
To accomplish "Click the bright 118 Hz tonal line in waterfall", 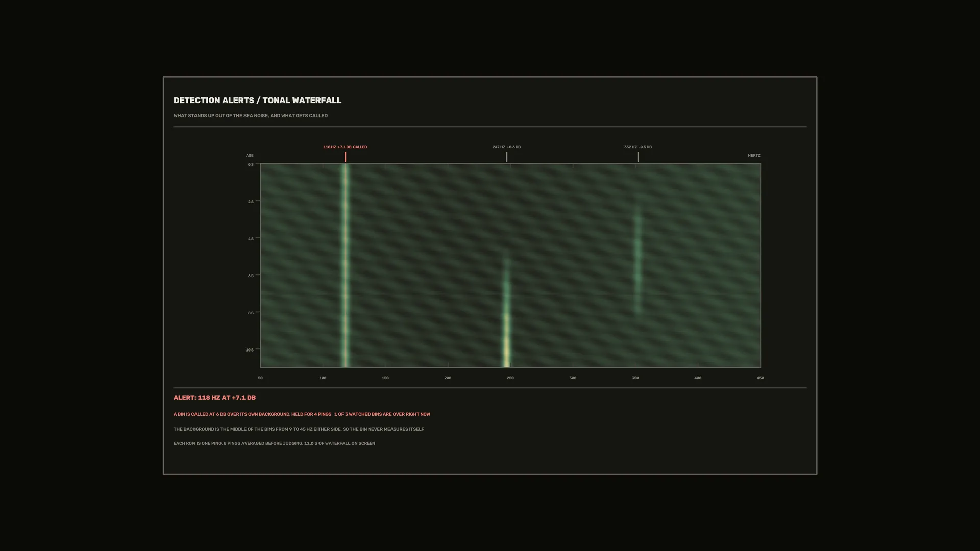I will pyautogui.click(x=345, y=265).
